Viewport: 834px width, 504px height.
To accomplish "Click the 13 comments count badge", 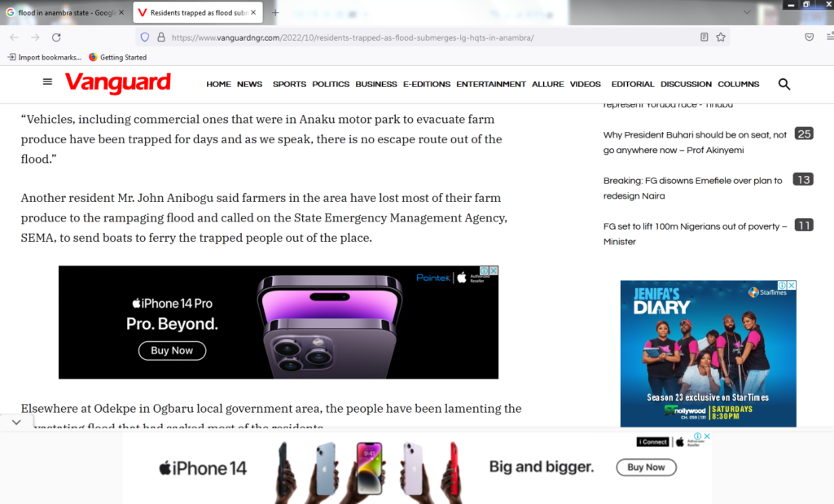I will [803, 179].
